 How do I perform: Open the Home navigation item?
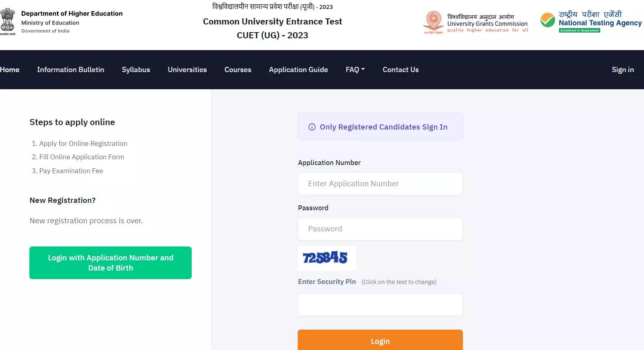(10, 70)
